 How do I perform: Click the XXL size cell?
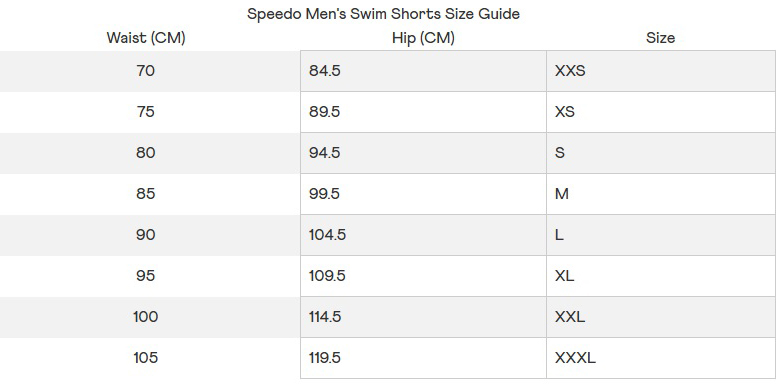point(661,317)
